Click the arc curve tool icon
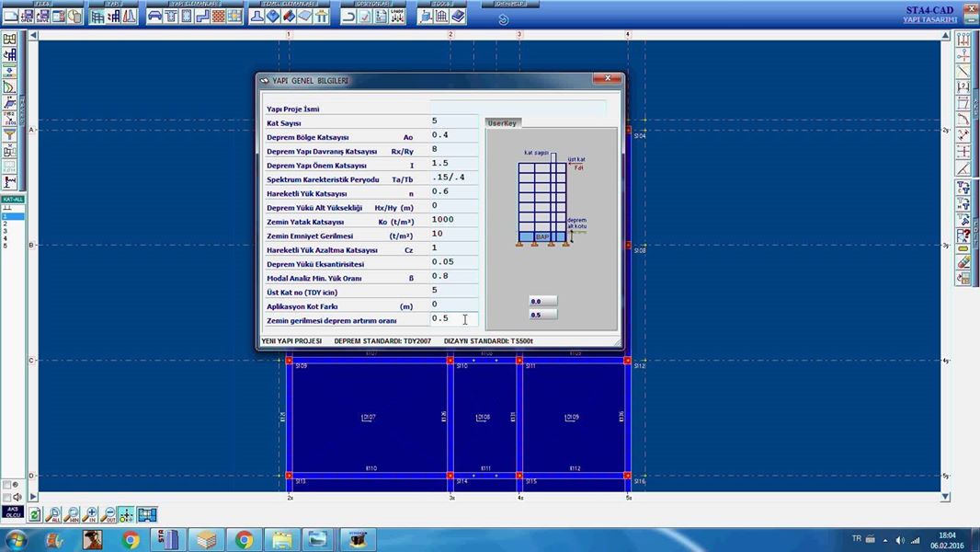980x552 pixels. pos(963,119)
